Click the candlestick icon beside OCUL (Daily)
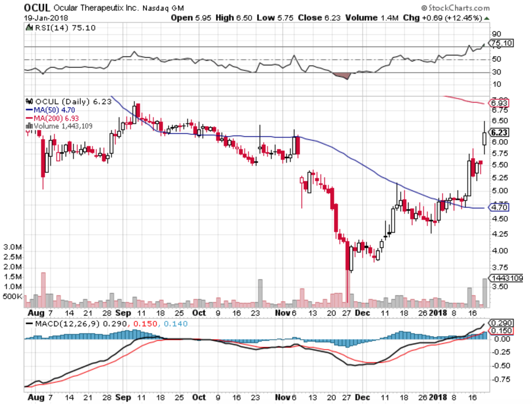The image size is (532, 404). pos(29,102)
